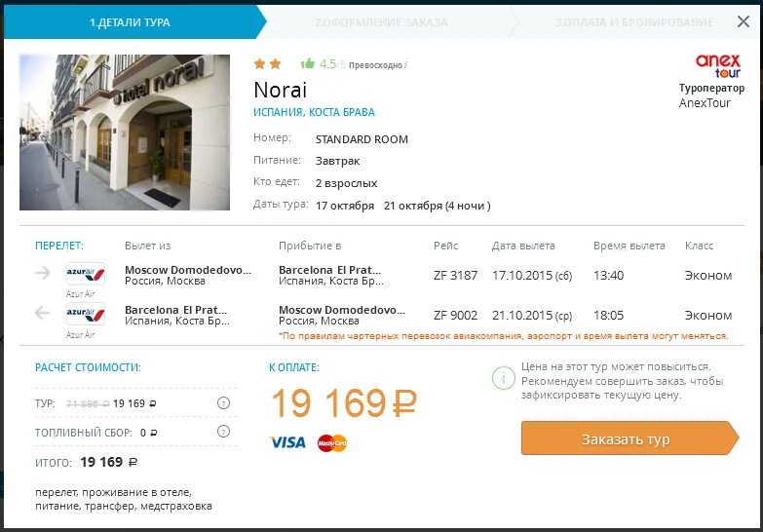Open the Norai hotel photo thumbnail

pyautogui.click(x=124, y=133)
